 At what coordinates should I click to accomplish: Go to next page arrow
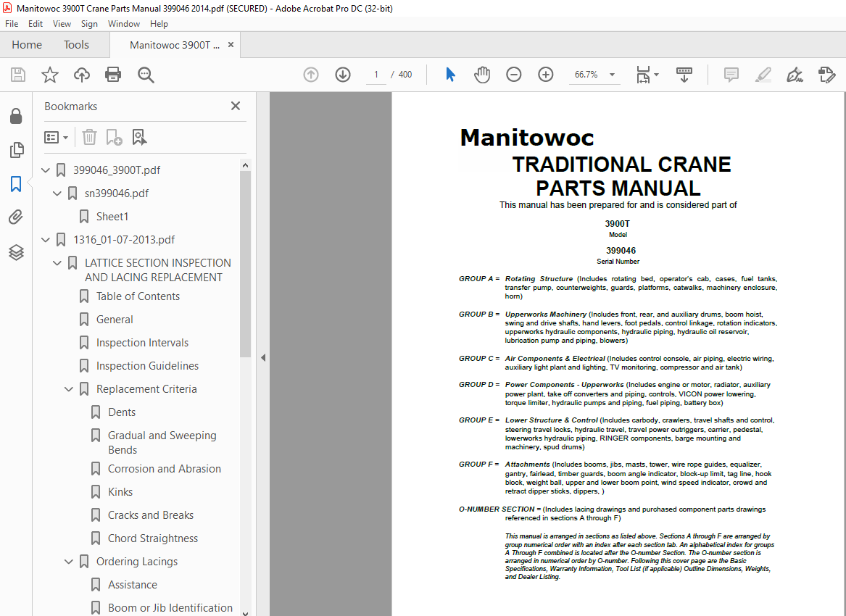pyautogui.click(x=343, y=75)
